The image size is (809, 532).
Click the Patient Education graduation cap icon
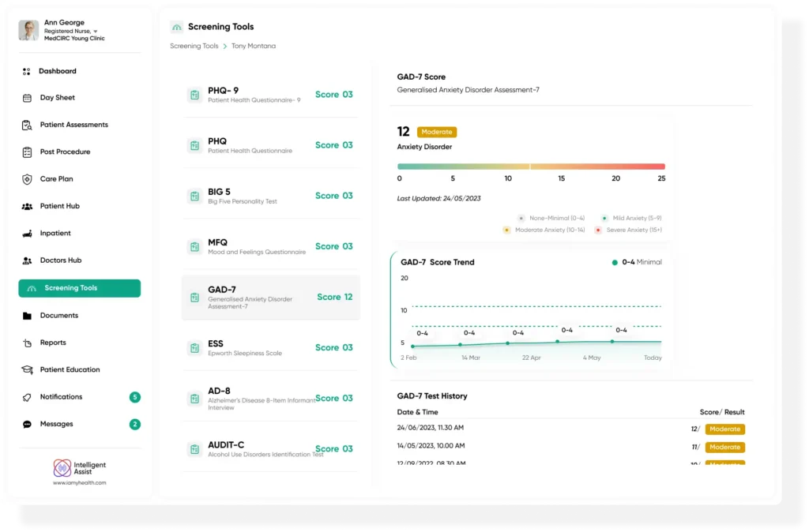tap(27, 369)
